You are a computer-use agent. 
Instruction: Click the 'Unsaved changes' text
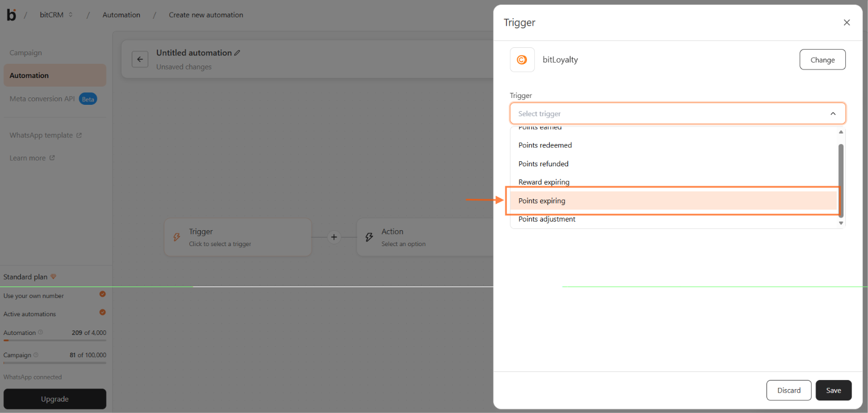click(x=184, y=67)
